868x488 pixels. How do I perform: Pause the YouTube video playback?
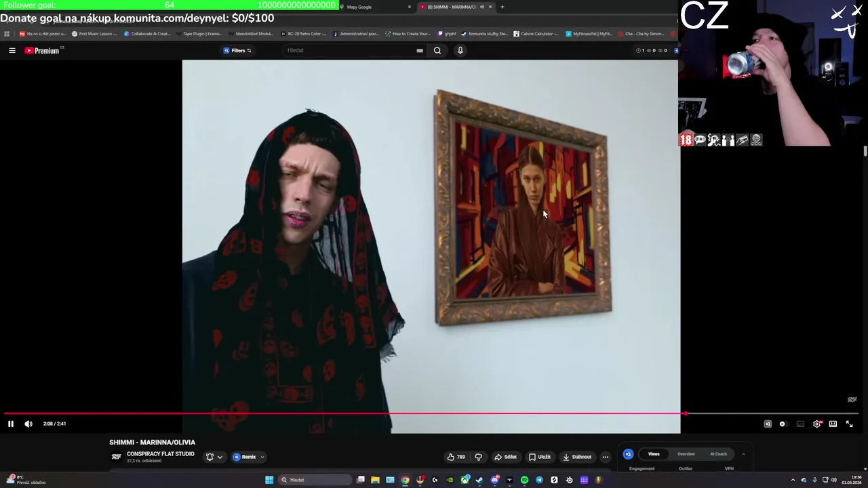pyautogui.click(x=11, y=424)
